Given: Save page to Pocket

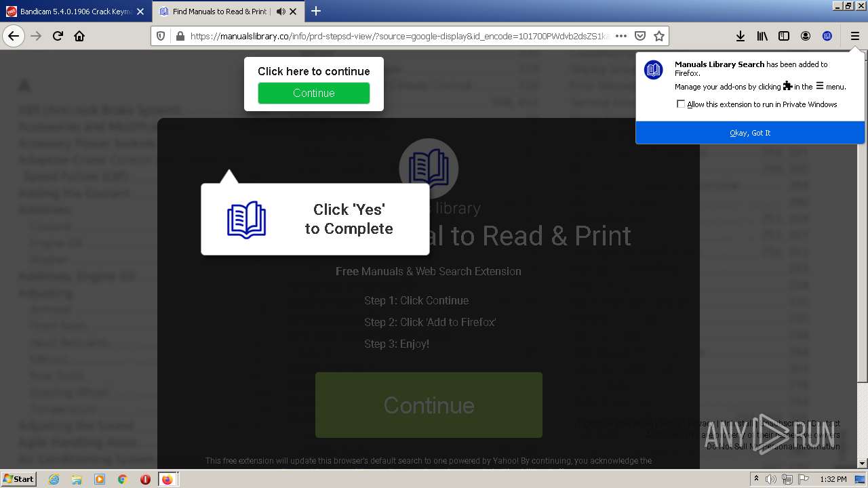Looking at the screenshot, I should pos(639,36).
